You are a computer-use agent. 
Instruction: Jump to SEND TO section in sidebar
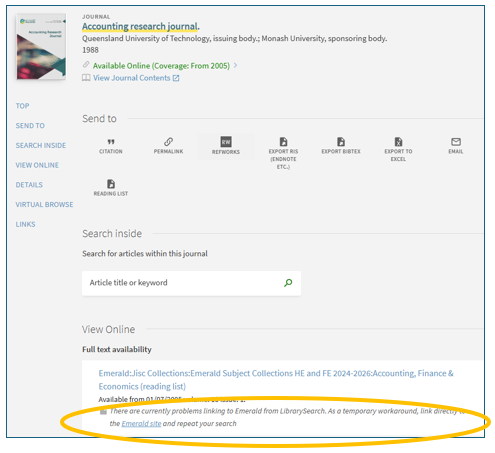pos(30,126)
